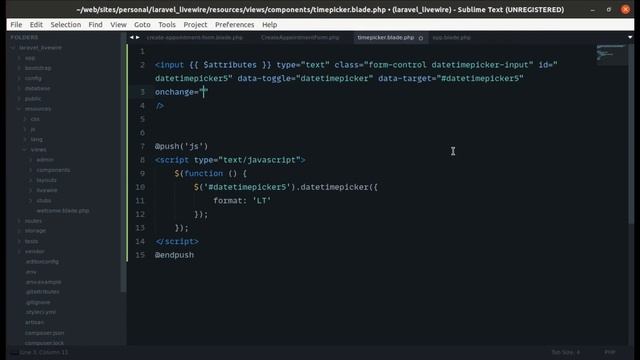Click the @push('js') directive text
The image size is (640, 360).
point(181,146)
